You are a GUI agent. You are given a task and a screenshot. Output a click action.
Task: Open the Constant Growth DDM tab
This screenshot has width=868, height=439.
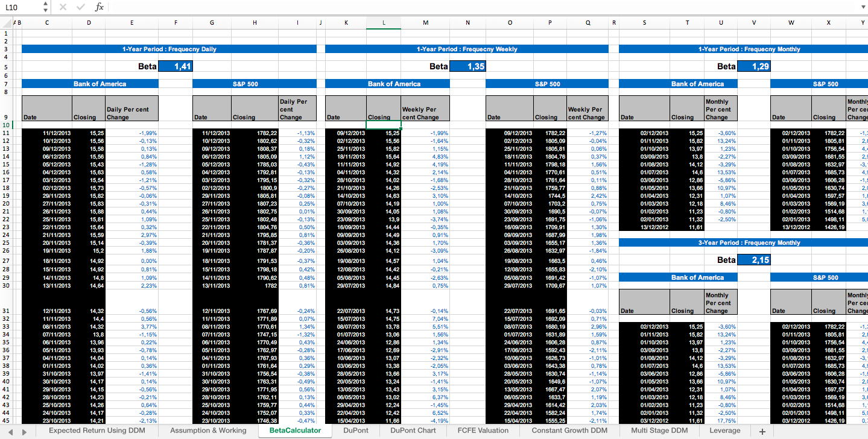(569, 431)
